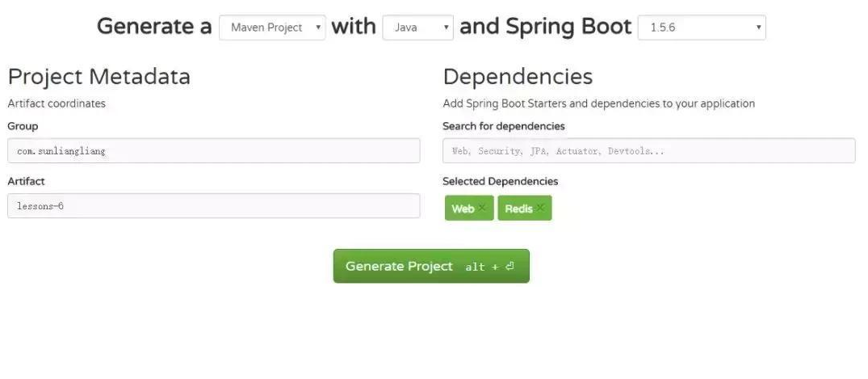Click the Web dependency tag label
This screenshot has height=379, width=868.
(x=462, y=208)
